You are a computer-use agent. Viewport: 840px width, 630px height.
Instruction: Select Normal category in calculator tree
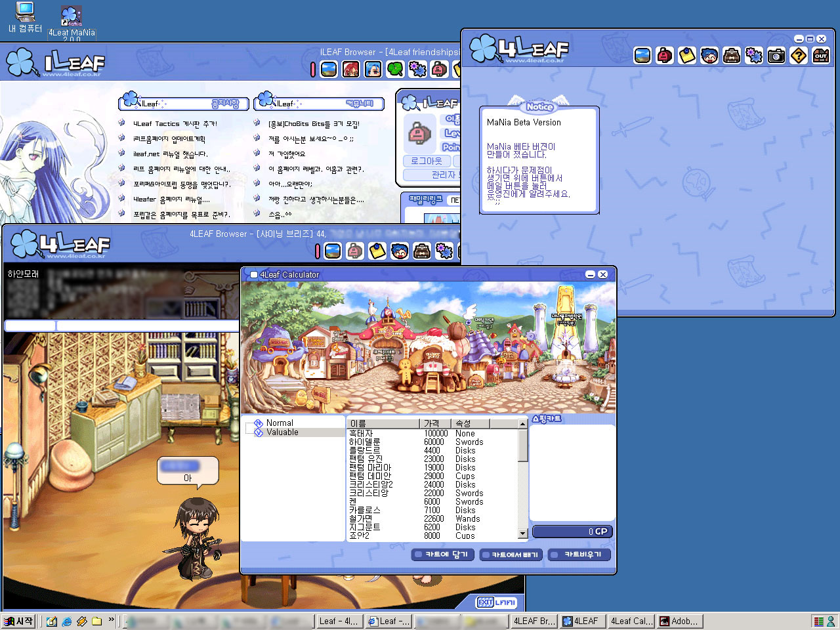[280, 423]
